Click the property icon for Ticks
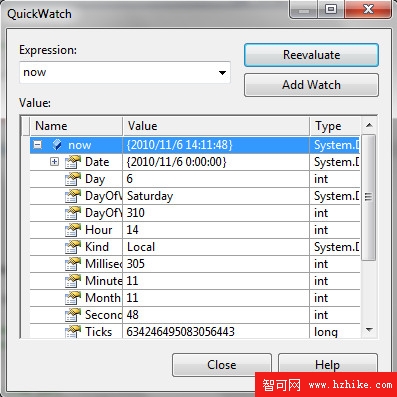 click(x=73, y=332)
